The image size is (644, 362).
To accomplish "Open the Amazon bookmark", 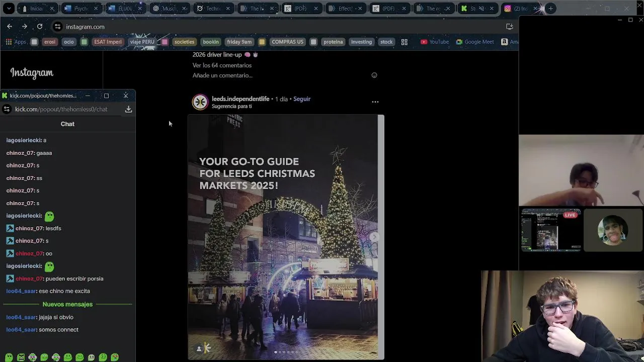I will click(509, 42).
